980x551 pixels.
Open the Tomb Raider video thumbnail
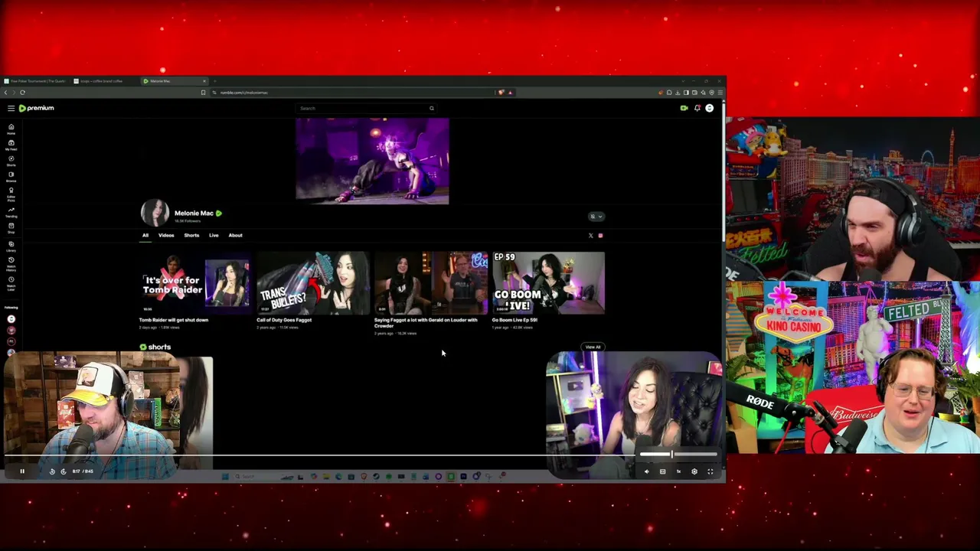pos(194,283)
